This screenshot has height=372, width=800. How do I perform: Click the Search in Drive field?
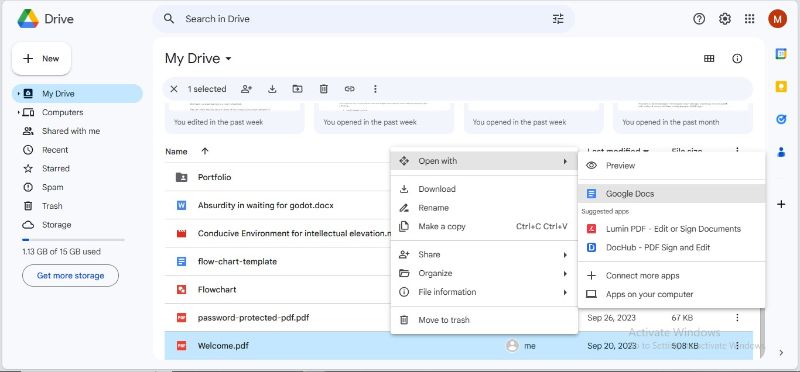coord(363,19)
